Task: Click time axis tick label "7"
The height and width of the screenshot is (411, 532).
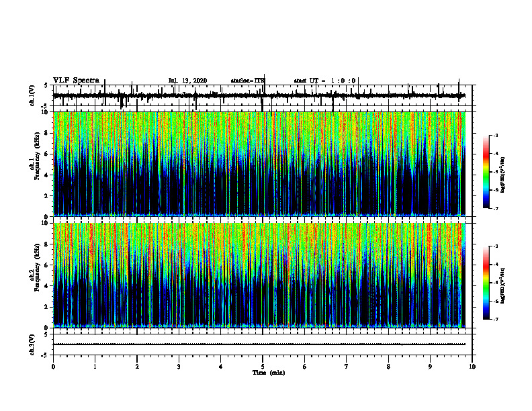Action: [347, 366]
